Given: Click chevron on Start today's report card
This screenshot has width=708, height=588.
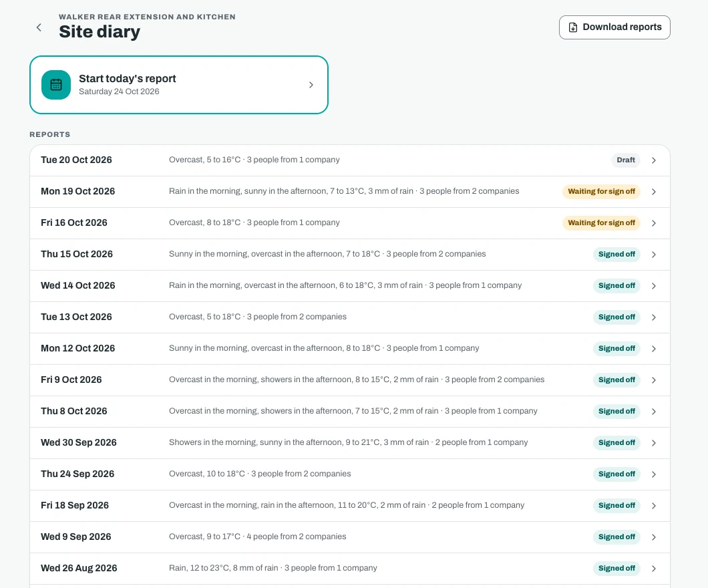Looking at the screenshot, I should pos(311,85).
